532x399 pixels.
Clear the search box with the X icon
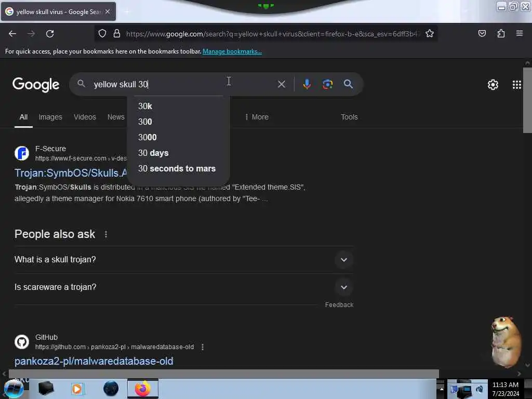(282, 84)
